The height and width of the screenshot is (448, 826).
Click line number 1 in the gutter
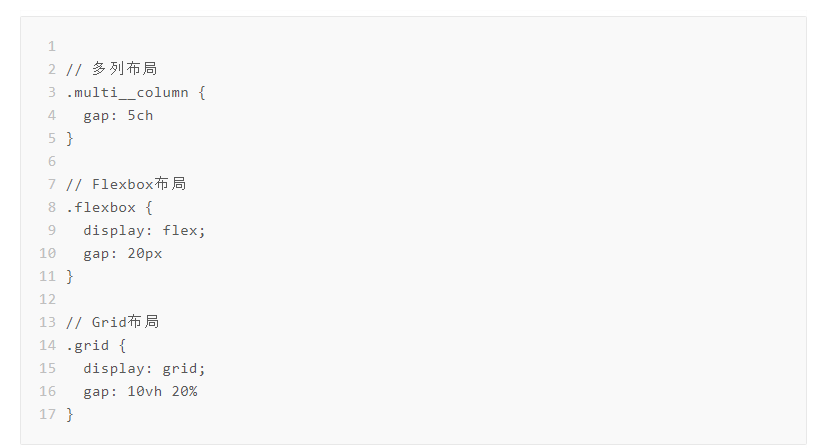coord(52,46)
